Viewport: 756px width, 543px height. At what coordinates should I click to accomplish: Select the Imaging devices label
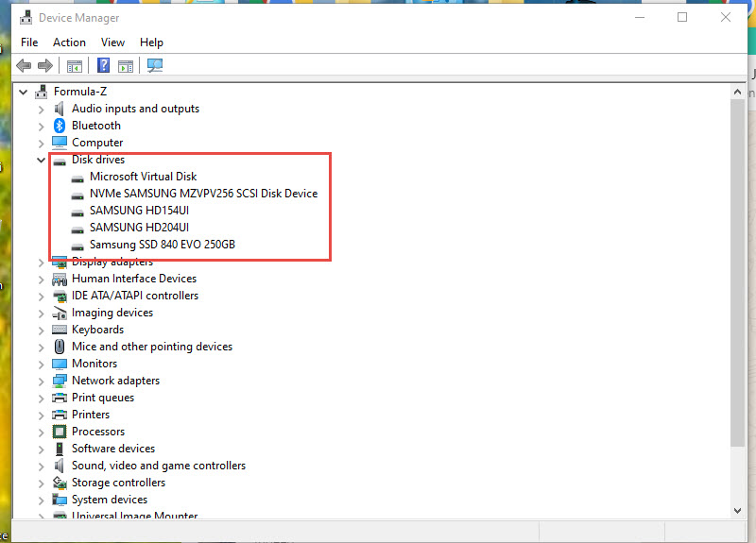112,313
